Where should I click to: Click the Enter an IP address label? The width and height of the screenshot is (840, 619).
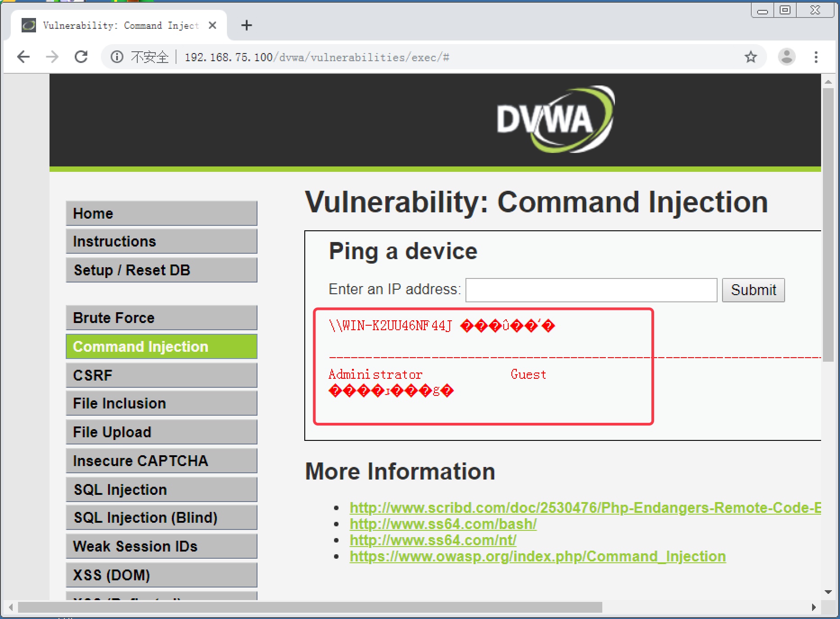[x=395, y=289]
